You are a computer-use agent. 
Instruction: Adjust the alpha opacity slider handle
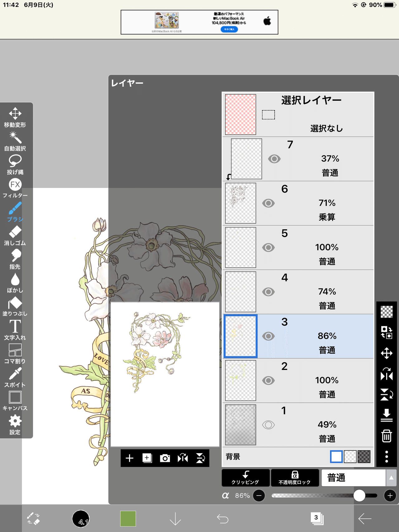click(359, 495)
